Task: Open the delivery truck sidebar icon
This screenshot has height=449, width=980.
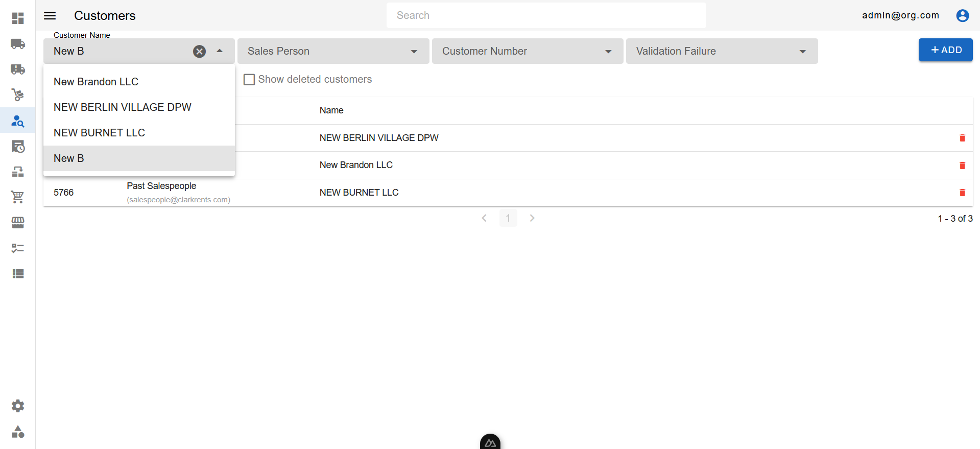Action: coord(18,44)
